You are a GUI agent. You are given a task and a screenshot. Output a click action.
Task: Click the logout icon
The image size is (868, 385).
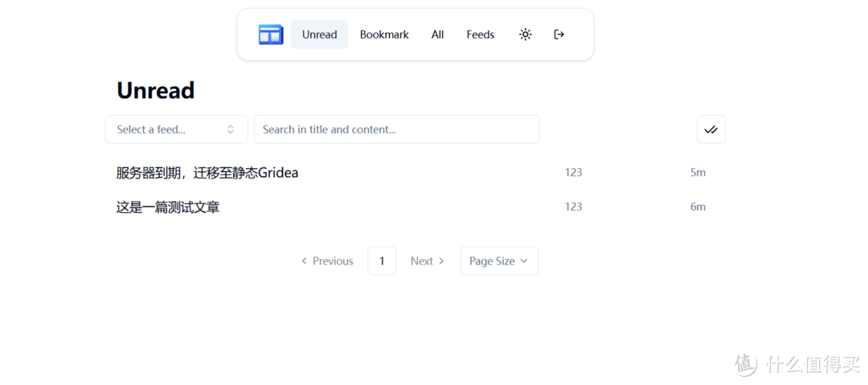[559, 35]
